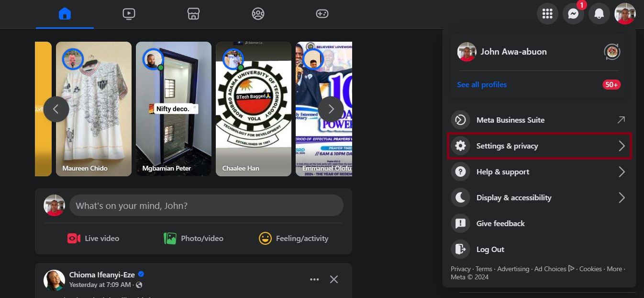644x298 pixels.
Task: Switch profiles with the profile switcher icon
Action: click(x=611, y=51)
